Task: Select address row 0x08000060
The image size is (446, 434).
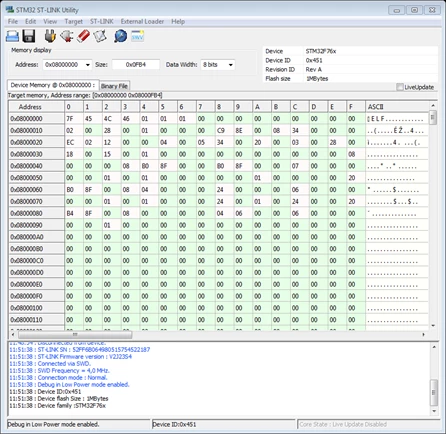Action: point(36,190)
